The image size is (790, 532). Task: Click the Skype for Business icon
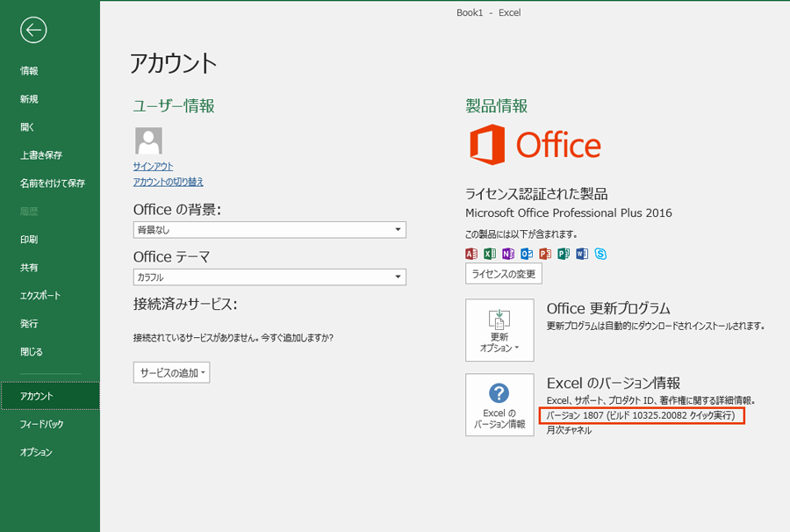coord(600,254)
